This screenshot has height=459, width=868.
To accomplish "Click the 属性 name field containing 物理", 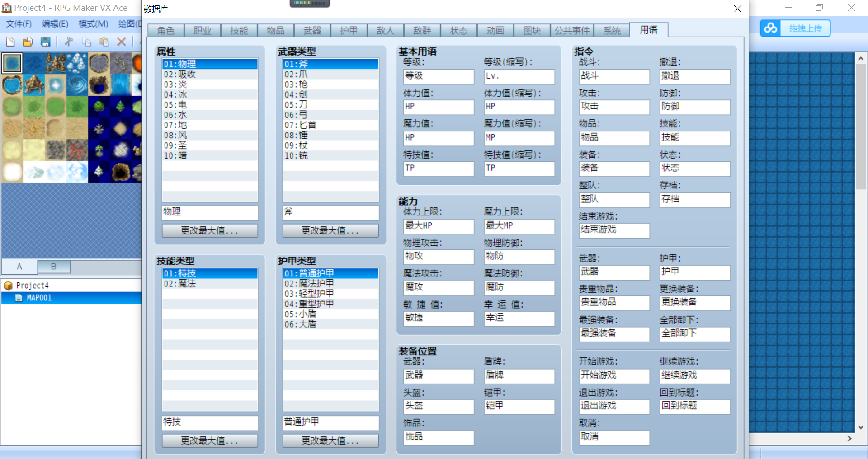I will click(x=210, y=213).
